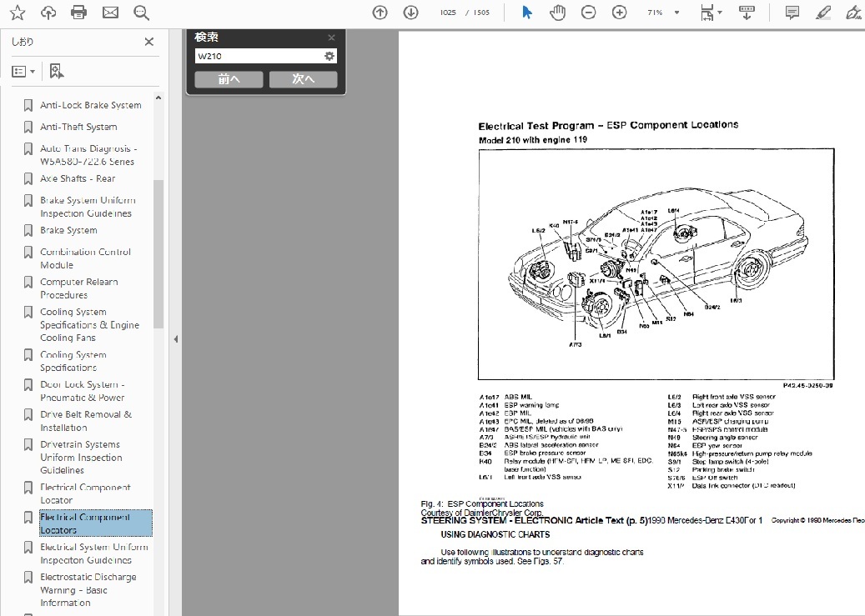The width and height of the screenshot is (865, 616).
Task: Open search settings gear in find box
Action: tap(329, 56)
